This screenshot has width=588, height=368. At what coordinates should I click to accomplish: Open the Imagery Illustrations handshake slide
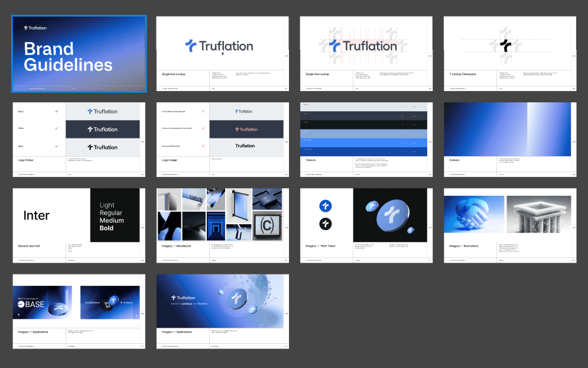coord(510,225)
